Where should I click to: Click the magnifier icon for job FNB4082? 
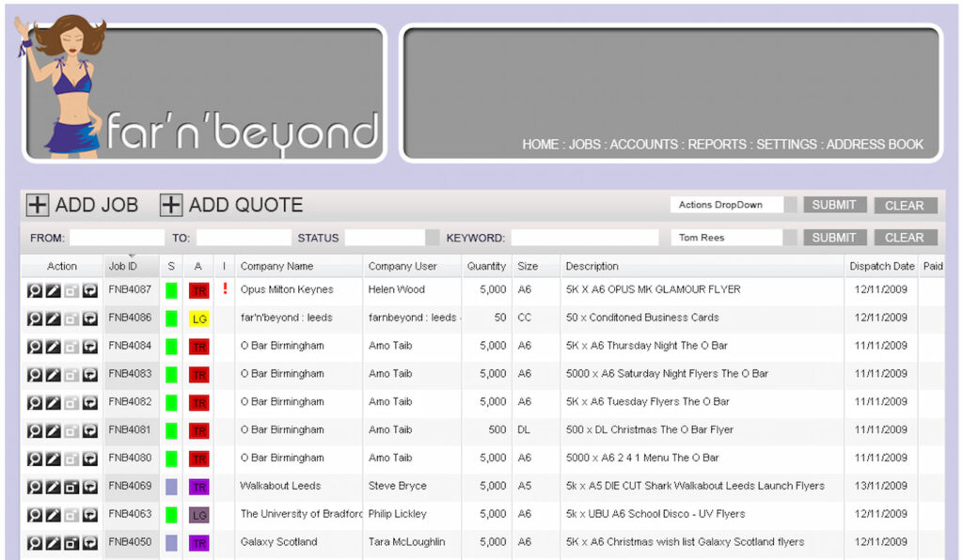pyautogui.click(x=35, y=403)
